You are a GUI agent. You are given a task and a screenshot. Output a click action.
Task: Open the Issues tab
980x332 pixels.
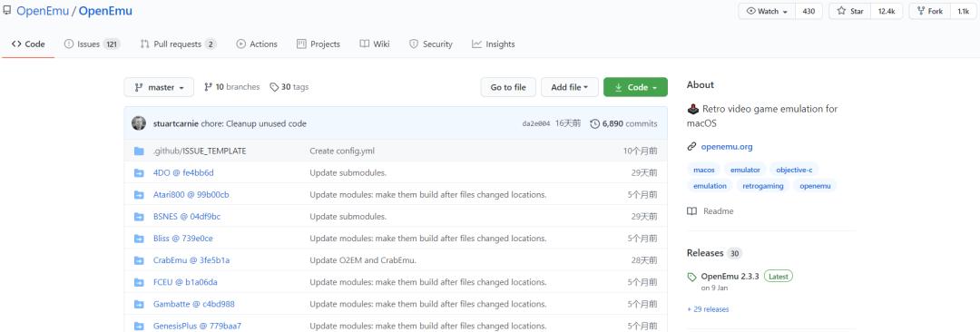click(92, 44)
